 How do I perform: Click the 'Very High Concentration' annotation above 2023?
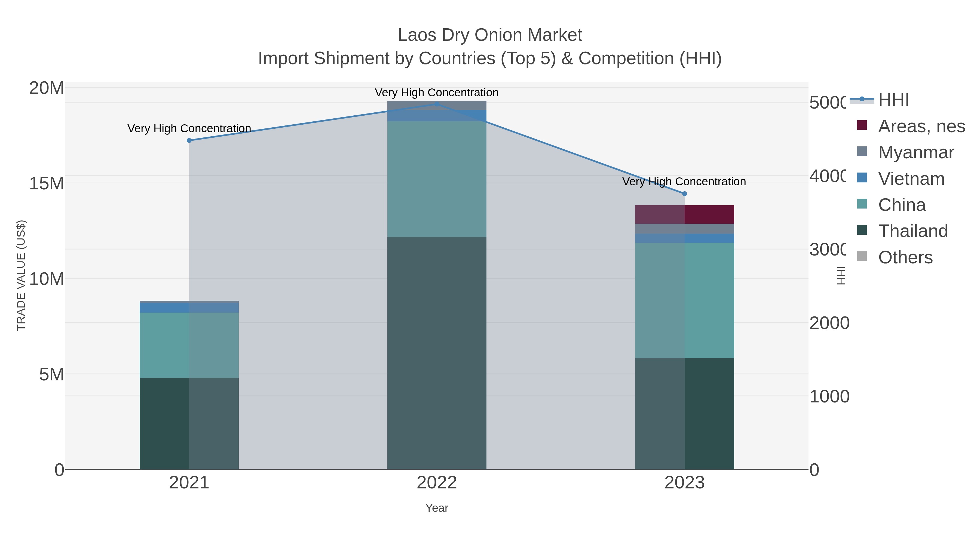pos(684,181)
